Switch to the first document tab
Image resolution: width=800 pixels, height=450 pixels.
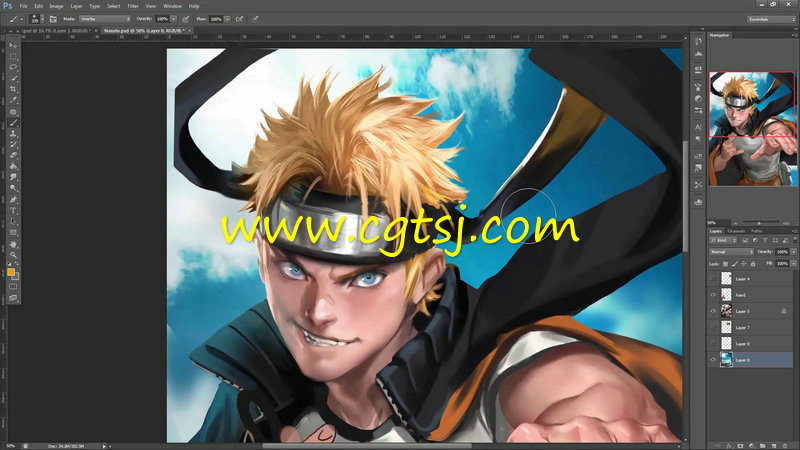(x=56, y=31)
